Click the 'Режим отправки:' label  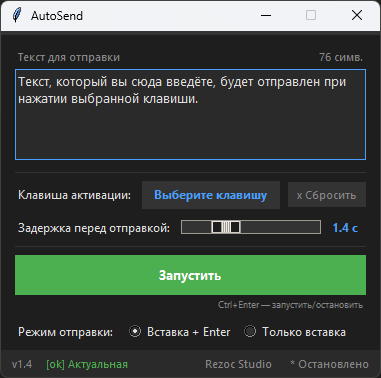coord(66,332)
